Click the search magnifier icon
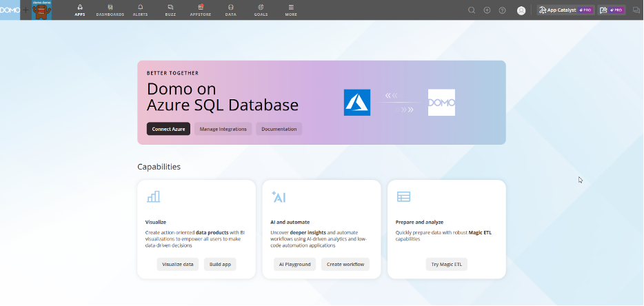Viewport: 644px width, 306px height. (472, 10)
